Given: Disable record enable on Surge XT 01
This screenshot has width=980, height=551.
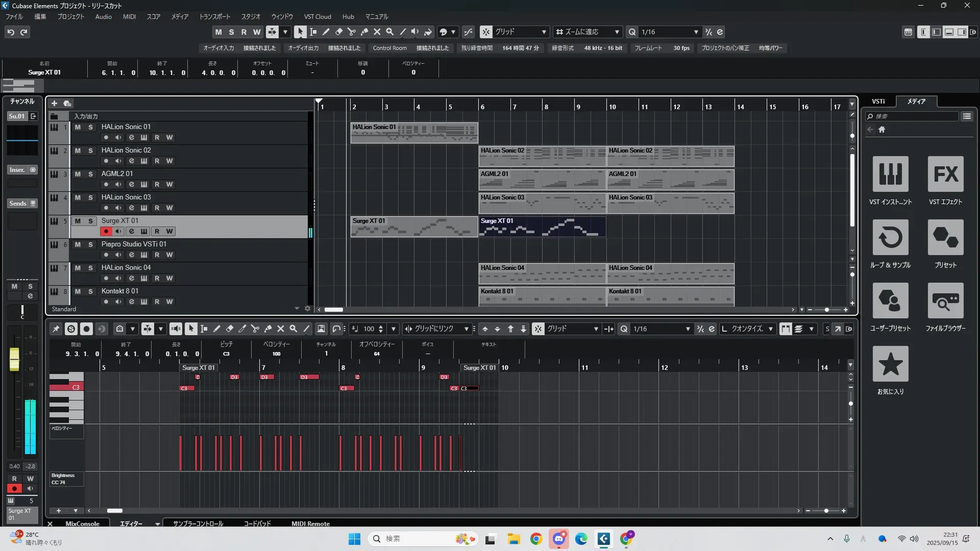Looking at the screenshot, I should (106, 231).
